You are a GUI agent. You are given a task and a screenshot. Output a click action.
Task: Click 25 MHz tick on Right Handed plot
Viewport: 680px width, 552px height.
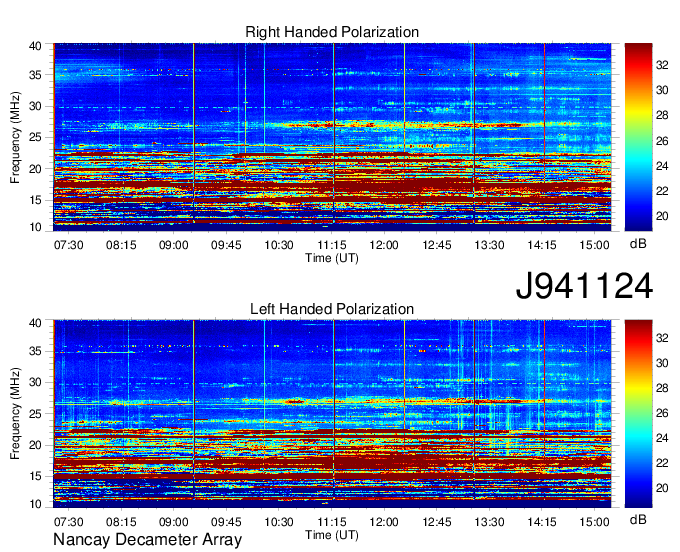[x=35, y=138]
